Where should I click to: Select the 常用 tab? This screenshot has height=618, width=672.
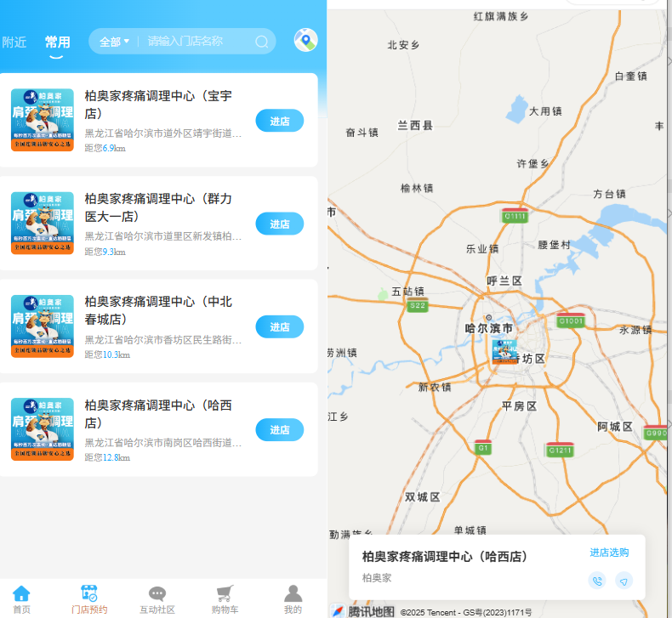(x=58, y=42)
